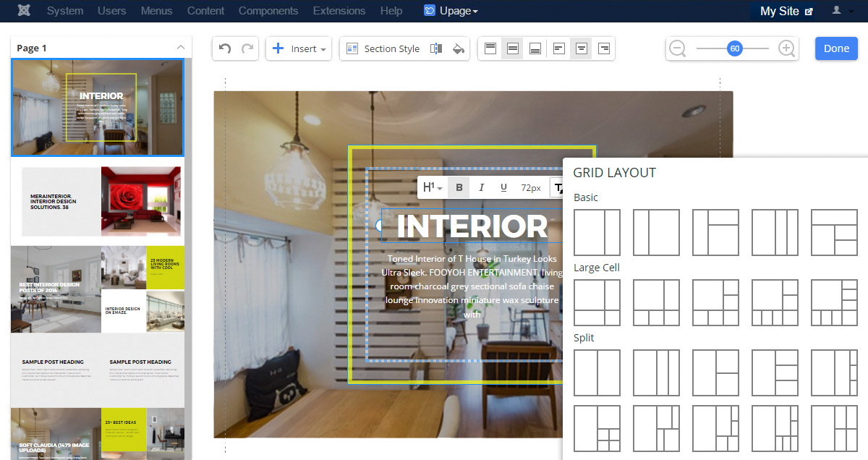Click the 'Toned Interior of T House' paragraph
Image resolution: width=868 pixels, height=460 pixels.
coord(472,286)
